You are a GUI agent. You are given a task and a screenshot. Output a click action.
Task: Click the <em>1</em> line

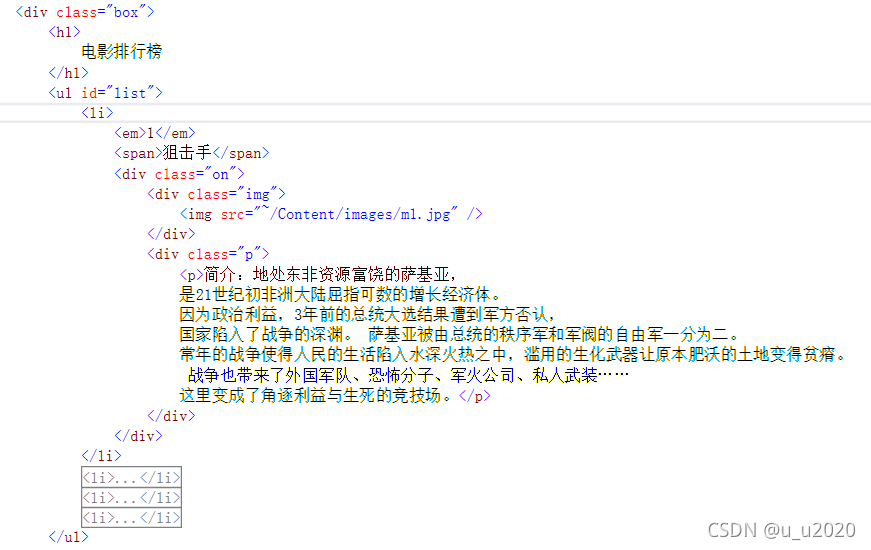(155, 133)
